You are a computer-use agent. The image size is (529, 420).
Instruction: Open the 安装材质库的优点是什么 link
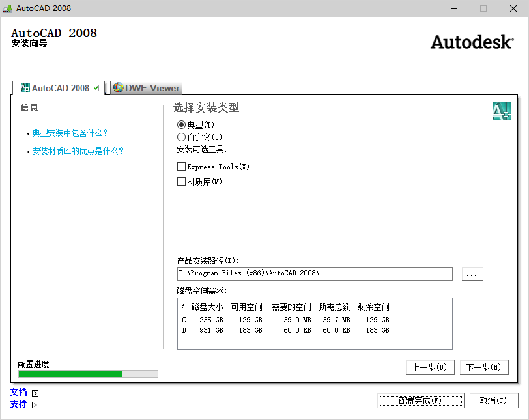coord(76,151)
